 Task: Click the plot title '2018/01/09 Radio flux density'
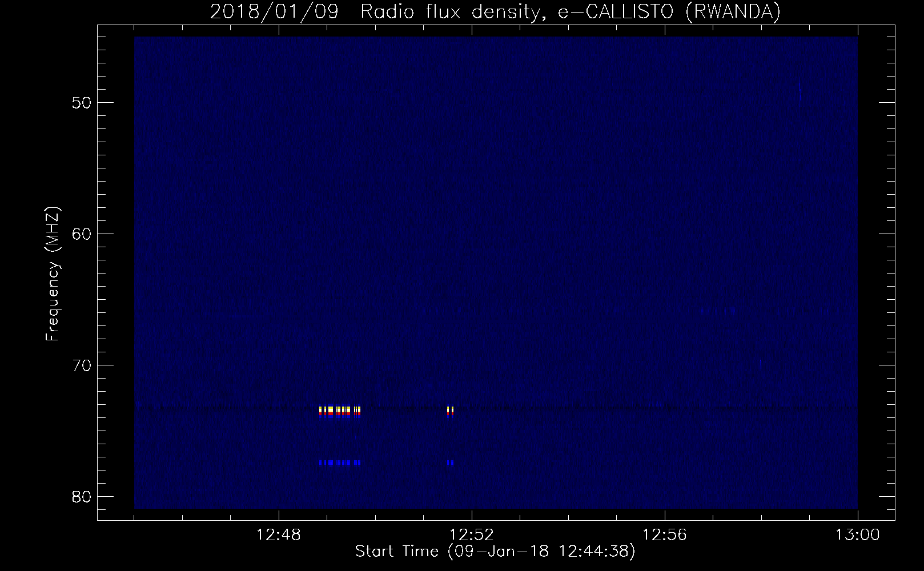[375, 11]
